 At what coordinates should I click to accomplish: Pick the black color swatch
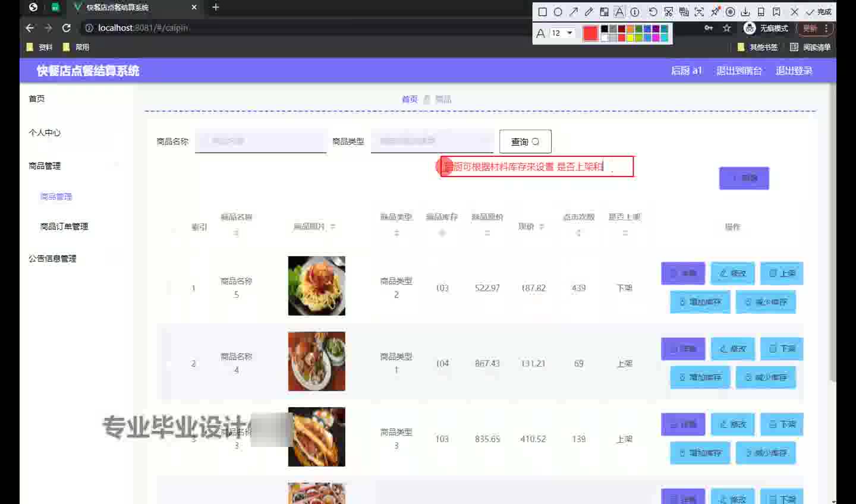coord(605,29)
